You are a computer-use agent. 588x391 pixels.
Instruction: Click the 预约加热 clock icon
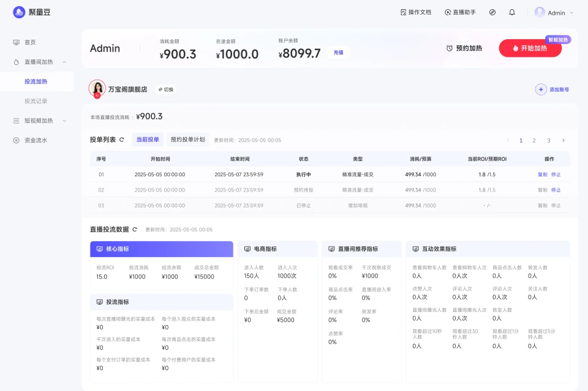click(x=449, y=48)
